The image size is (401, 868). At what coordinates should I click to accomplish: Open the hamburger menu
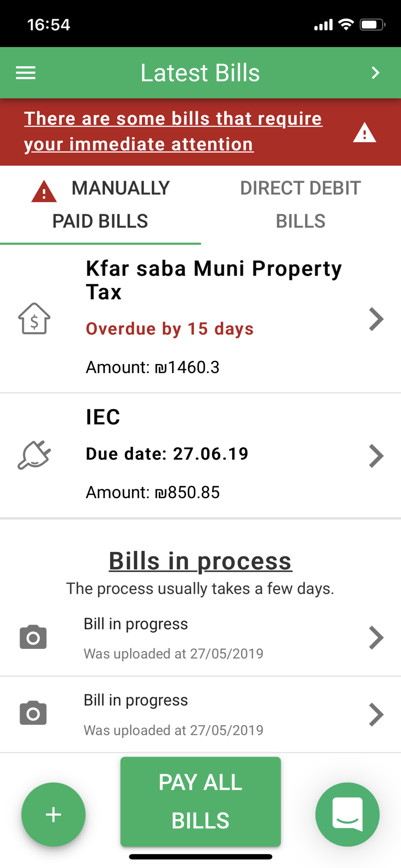point(26,73)
